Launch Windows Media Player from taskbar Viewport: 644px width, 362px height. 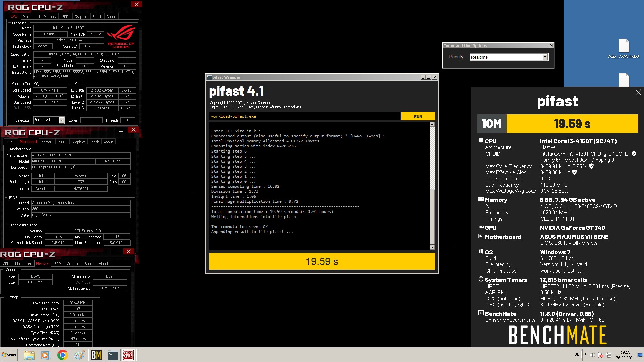pos(46,355)
